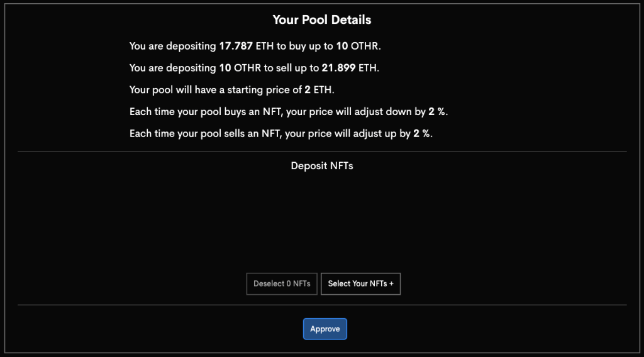This screenshot has width=644, height=357.
Task: Click bold 10 in the "depositing 10 OTHR" line
Action: 225,68
